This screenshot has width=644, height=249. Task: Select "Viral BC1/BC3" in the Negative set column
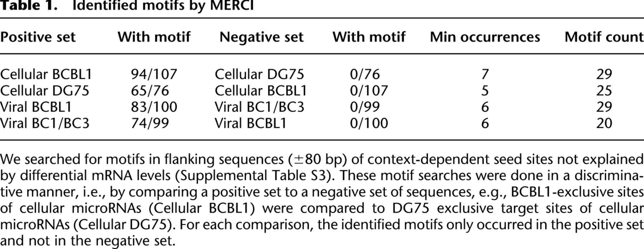[x=259, y=107]
